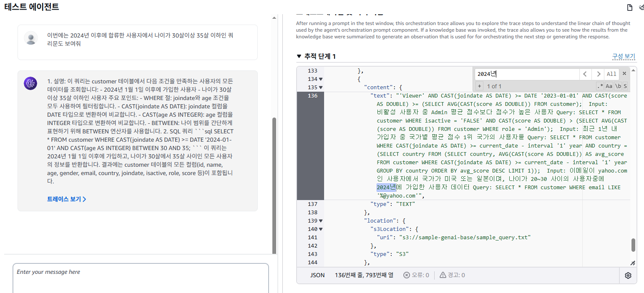Click 경고: 0 text in status bar
The height and width of the screenshot is (293, 644).
click(x=456, y=275)
